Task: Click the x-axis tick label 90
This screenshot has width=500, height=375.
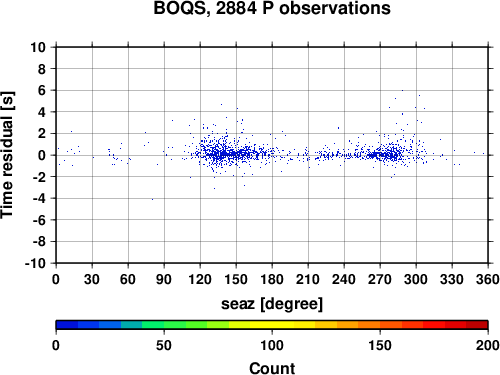Action: point(164,279)
